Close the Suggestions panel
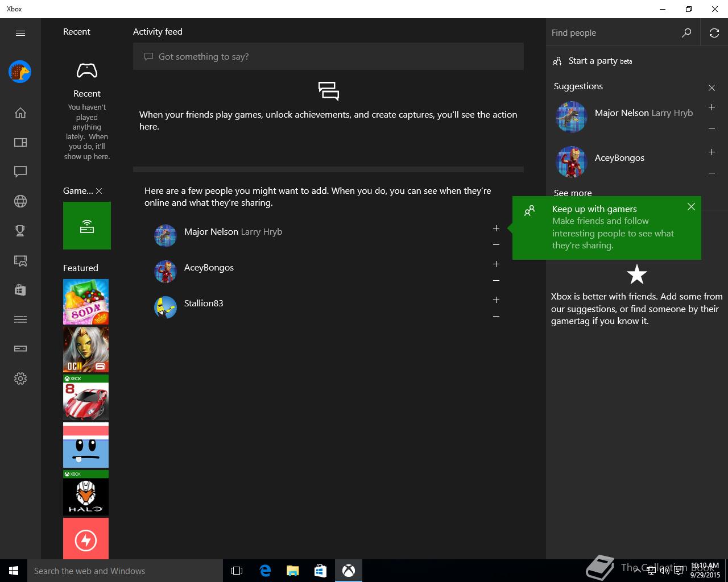 click(x=712, y=88)
